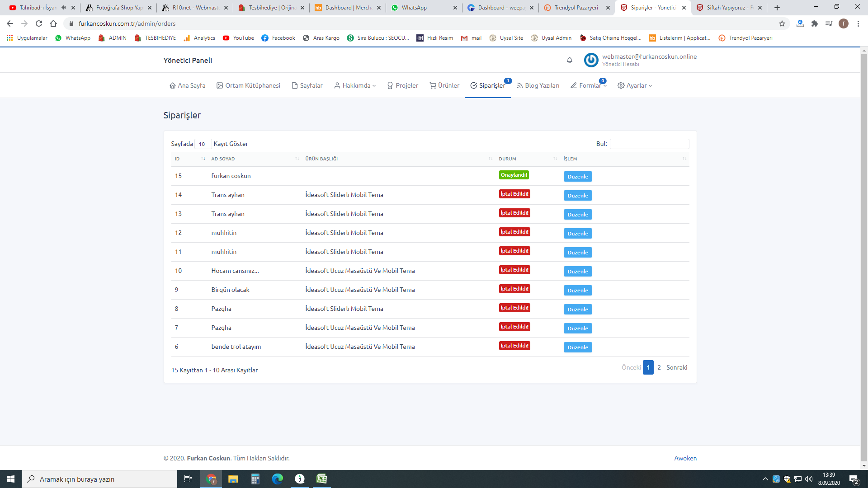
Task: Expand the Hakkımda menu
Action: (x=355, y=85)
